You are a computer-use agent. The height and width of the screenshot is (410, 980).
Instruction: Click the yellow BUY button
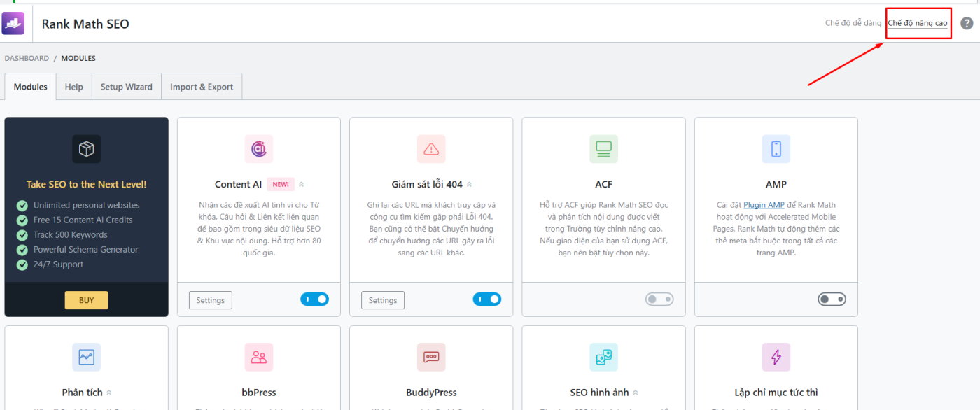coord(86,300)
